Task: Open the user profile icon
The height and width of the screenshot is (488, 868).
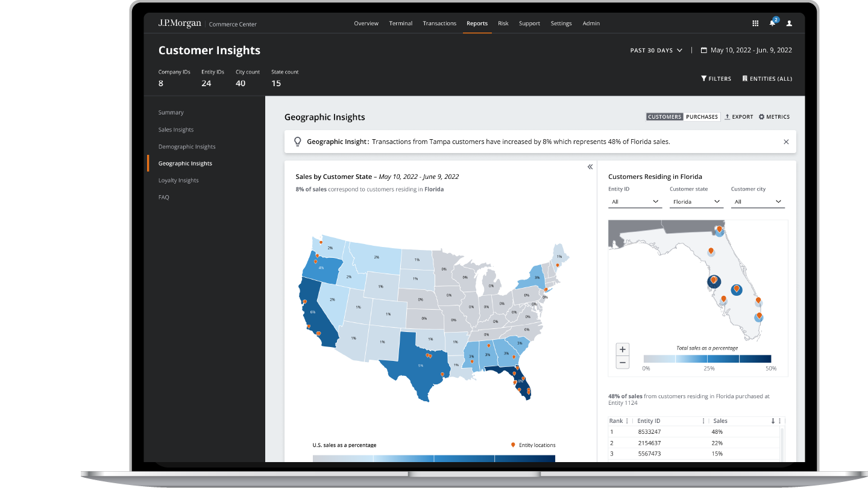Action: point(789,23)
